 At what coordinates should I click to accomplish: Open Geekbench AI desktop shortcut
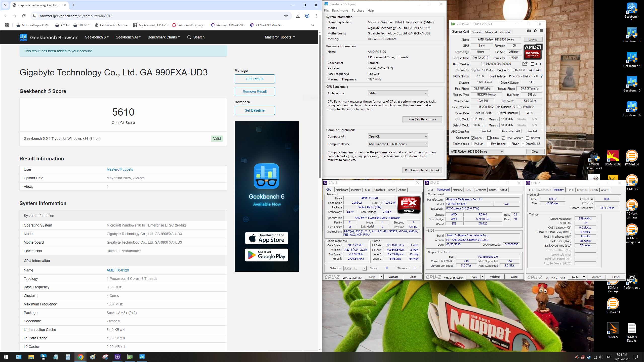[632, 12]
